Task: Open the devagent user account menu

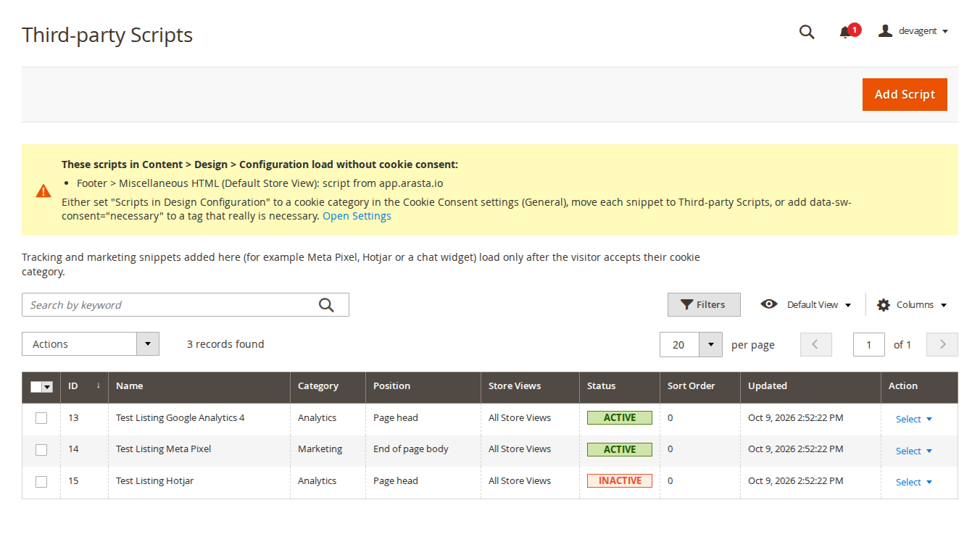Action: coord(913,31)
